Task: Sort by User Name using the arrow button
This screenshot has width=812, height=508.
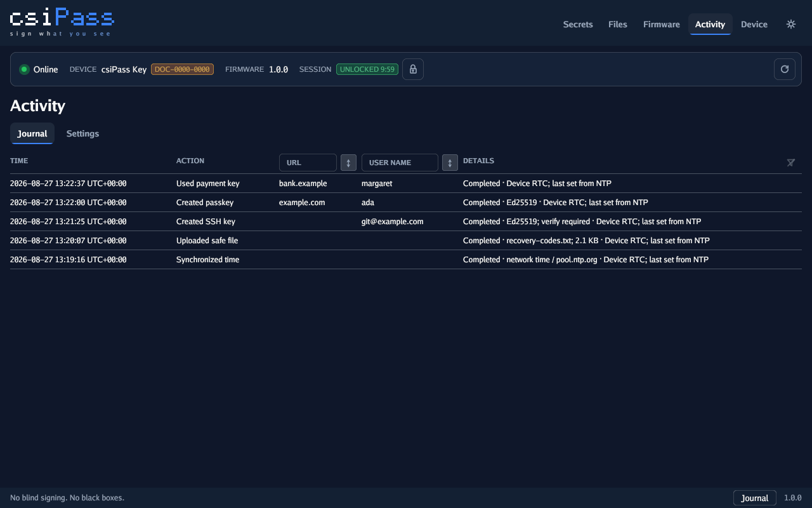Action: click(x=450, y=163)
